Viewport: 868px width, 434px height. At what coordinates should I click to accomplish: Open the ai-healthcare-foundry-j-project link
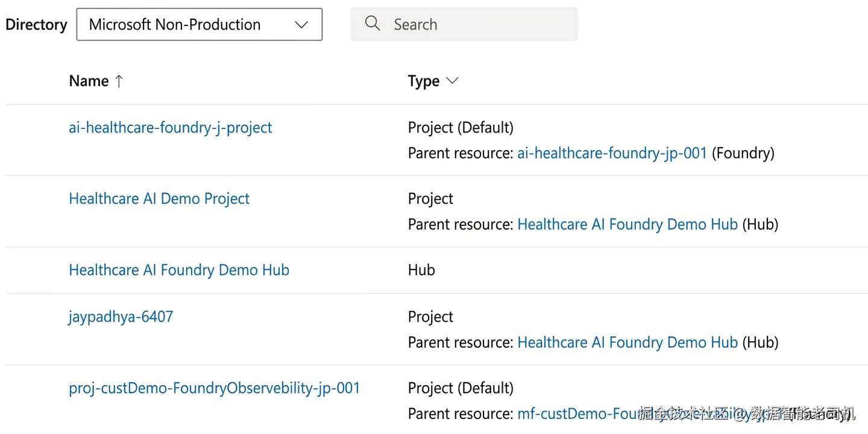pyautogui.click(x=171, y=128)
